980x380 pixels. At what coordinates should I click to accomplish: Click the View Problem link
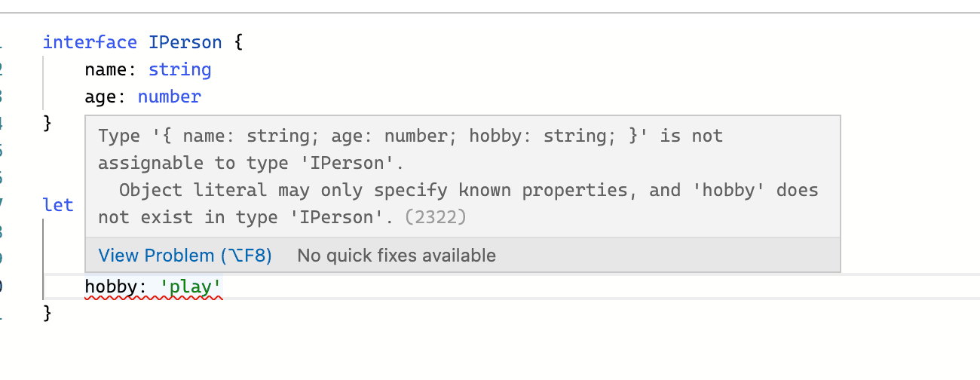click(185, 256)
